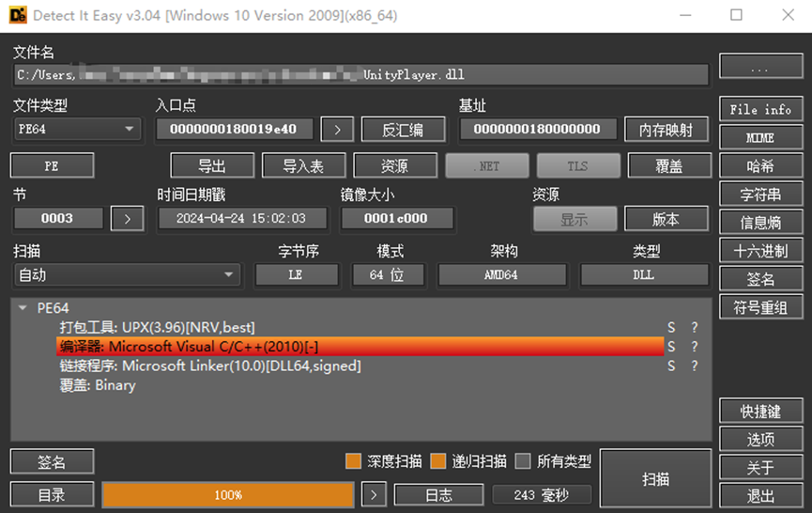812x513 pixels.
Task: Open the 资源 resources button
Action: click(395, 165)
